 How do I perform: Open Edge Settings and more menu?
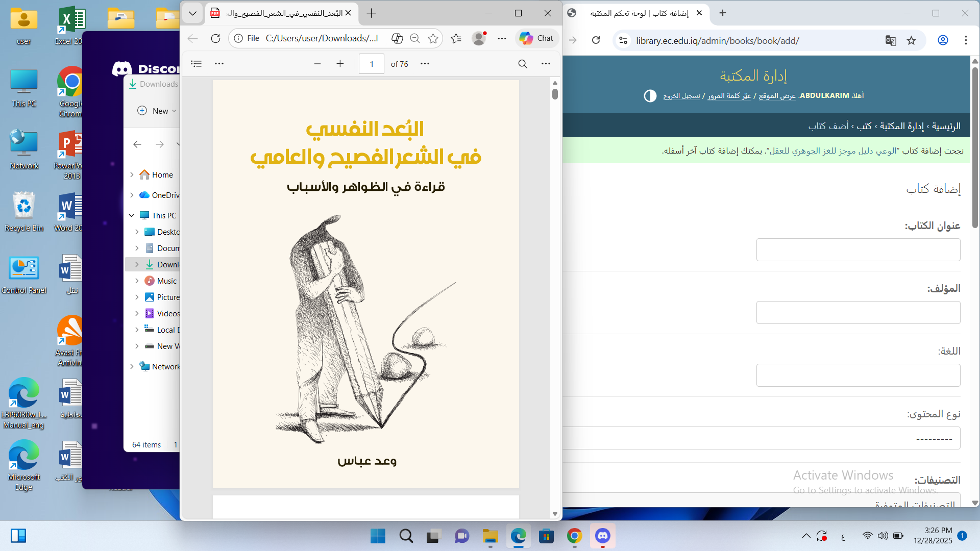coord(502,38)
